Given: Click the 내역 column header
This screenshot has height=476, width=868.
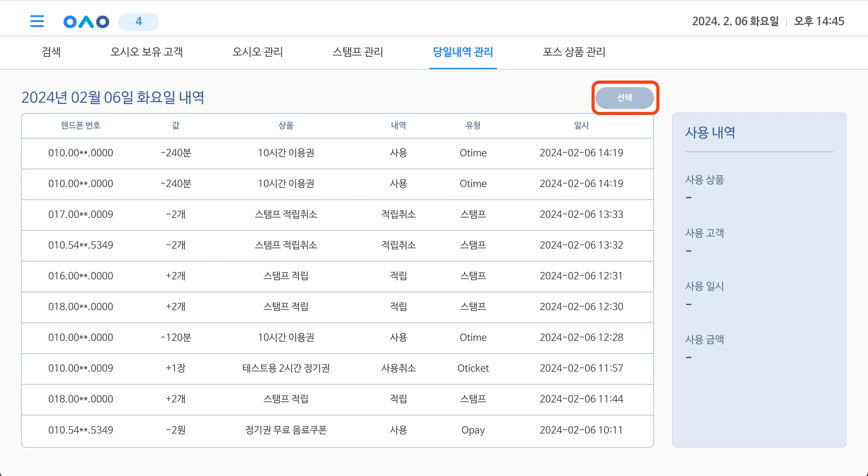Looking at the screenshot, I should pyautogui.click(x=398, y=125).
